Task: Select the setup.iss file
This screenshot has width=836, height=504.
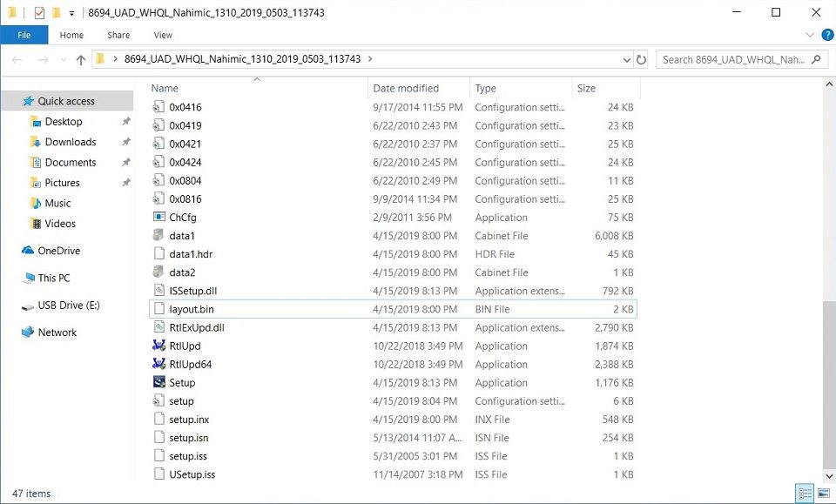Action: [393, 456]
